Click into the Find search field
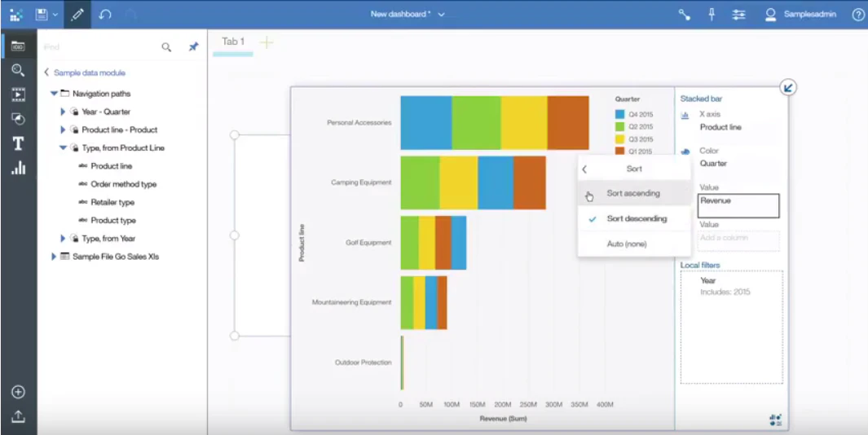 pos(99,47)
